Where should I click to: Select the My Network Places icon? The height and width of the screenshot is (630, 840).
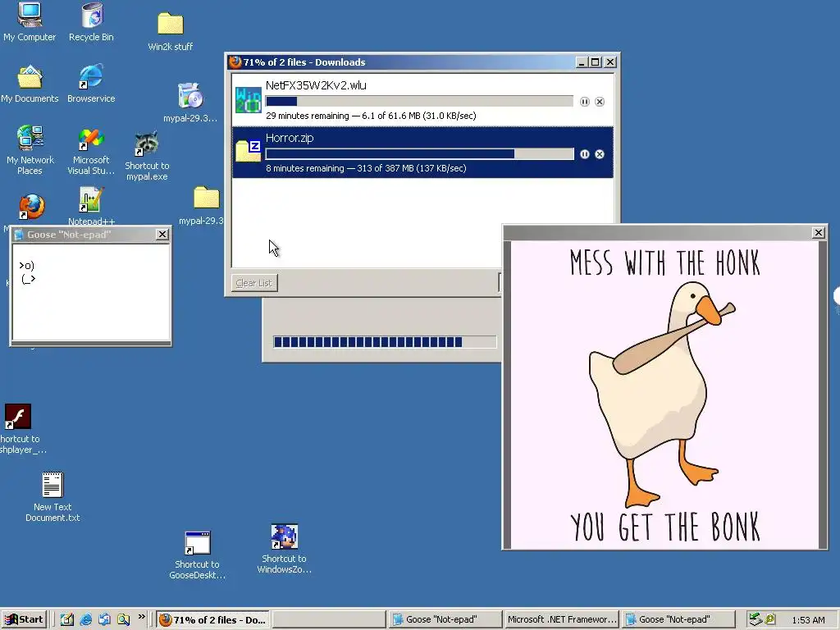tap(30, 150)
